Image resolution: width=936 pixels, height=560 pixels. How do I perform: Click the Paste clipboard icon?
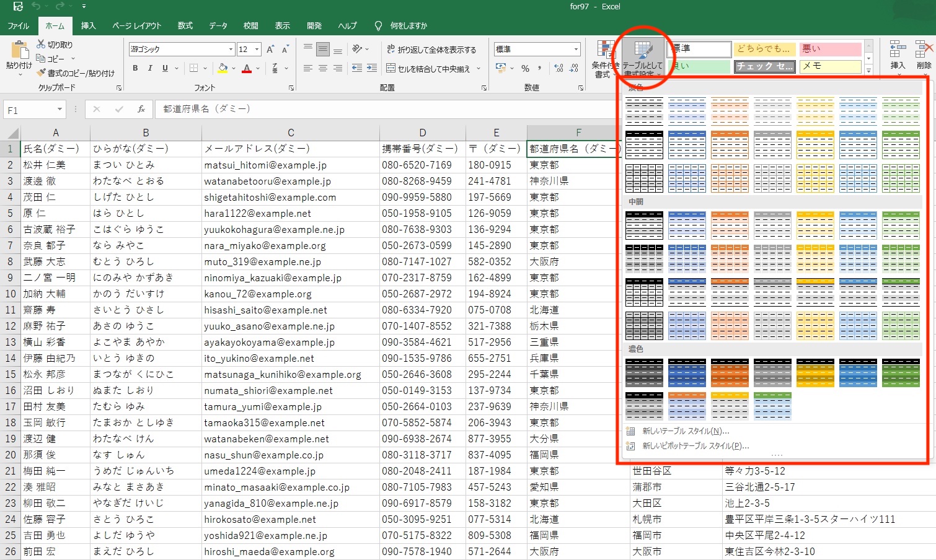[19, 50]
